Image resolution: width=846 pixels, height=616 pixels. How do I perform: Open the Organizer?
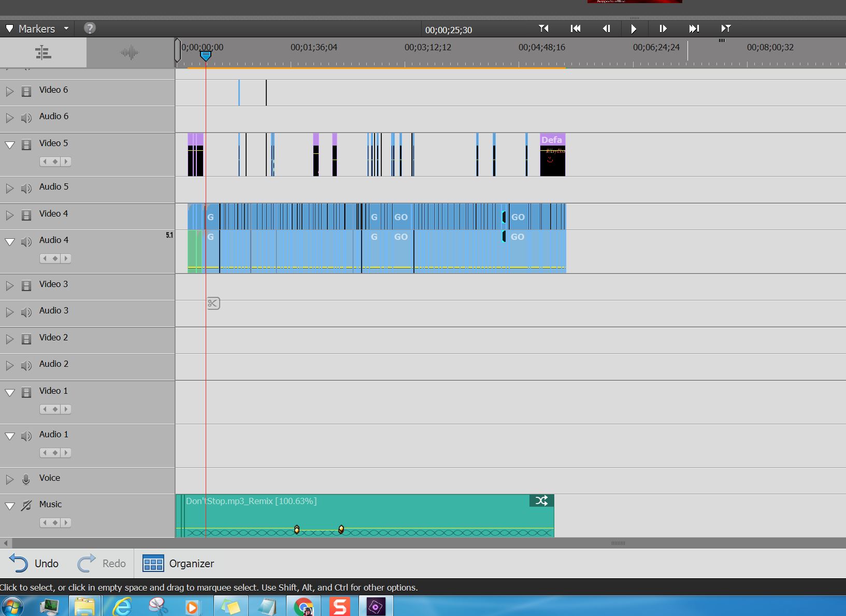coord(178,564)
